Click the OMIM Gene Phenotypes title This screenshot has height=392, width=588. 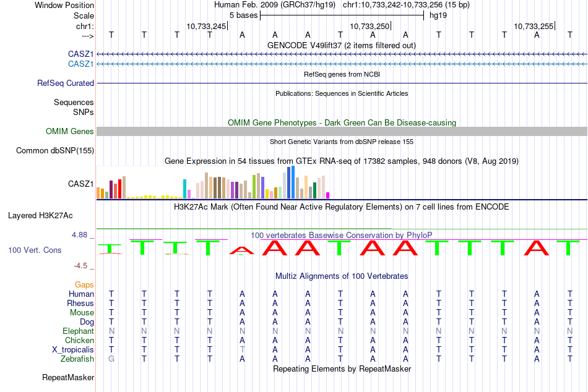pyautogui.click(x=342, y=122)
